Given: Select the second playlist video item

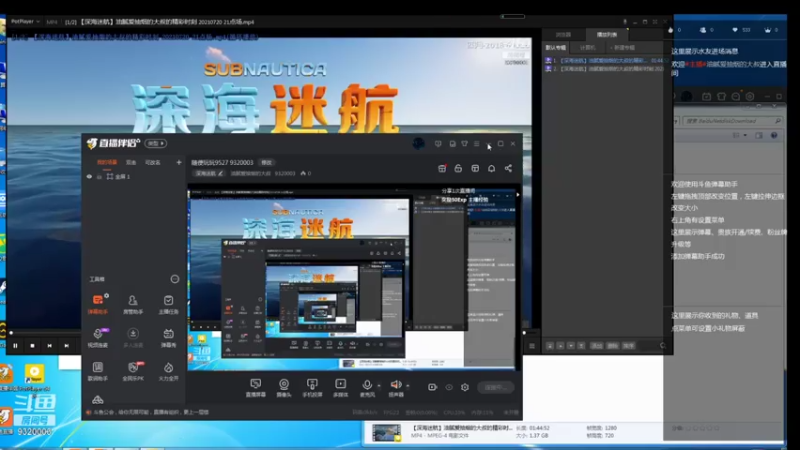Looking at the screenshot, I should 604,68.
